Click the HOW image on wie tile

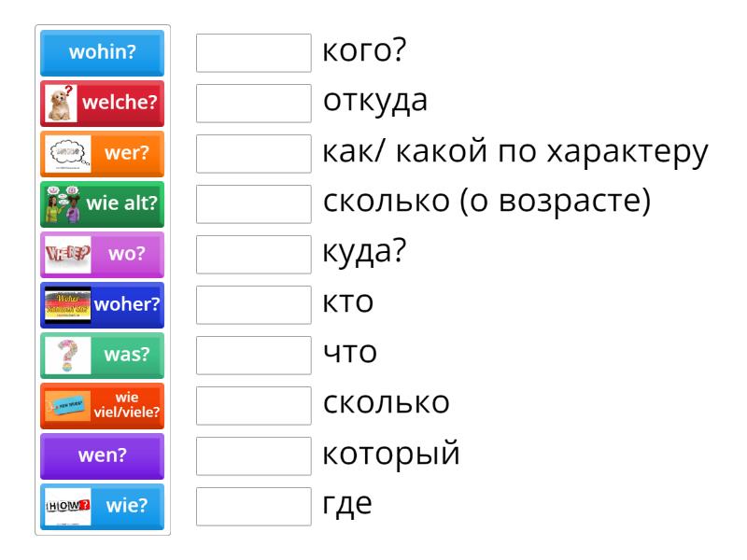67,507
